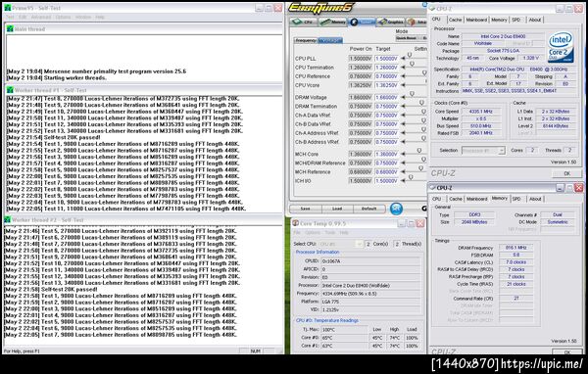The height and width of the screenshot is (374, 588).
Task: Click the left arrow beside MCH Core target
Action: point(403,154)
